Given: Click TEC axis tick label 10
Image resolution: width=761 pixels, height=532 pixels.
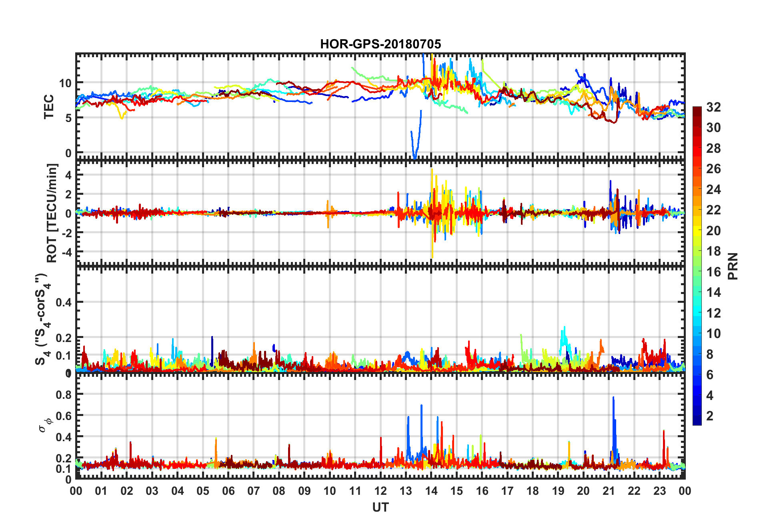Looking at the screenshot, I should (65, 83).
